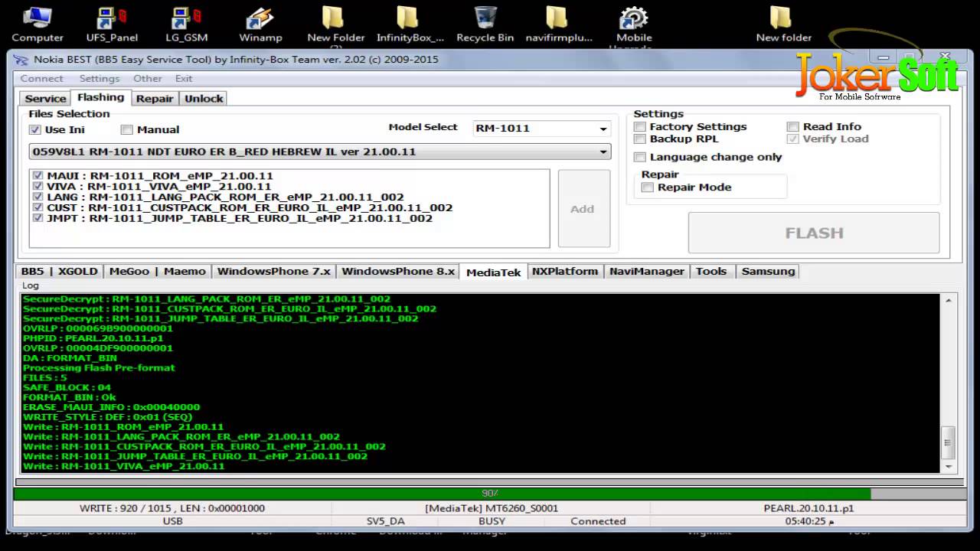The width and height of the screenshot is (980, 551).
Task: Expand the 059V8L1 product code dropdown
Action: point(320,152)
